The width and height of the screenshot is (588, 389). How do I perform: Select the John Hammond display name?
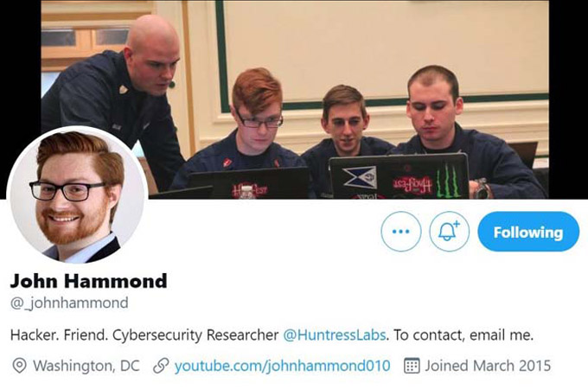click(x=88, y=281)
